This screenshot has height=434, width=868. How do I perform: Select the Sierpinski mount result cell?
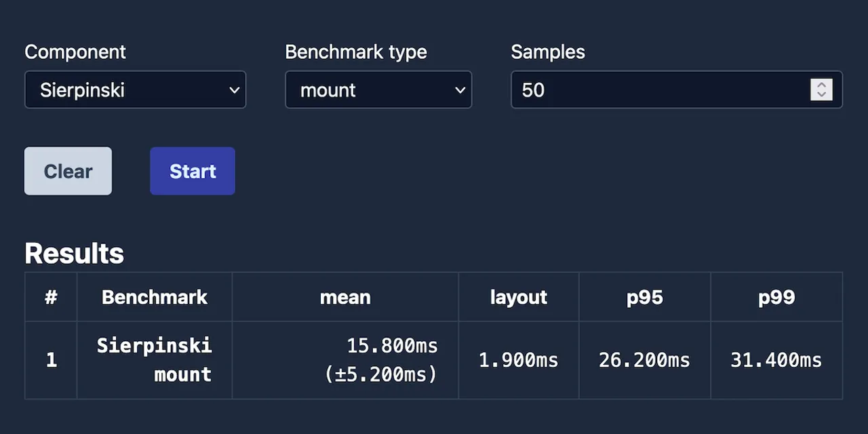pyautogui.click(x=155, y=360)
